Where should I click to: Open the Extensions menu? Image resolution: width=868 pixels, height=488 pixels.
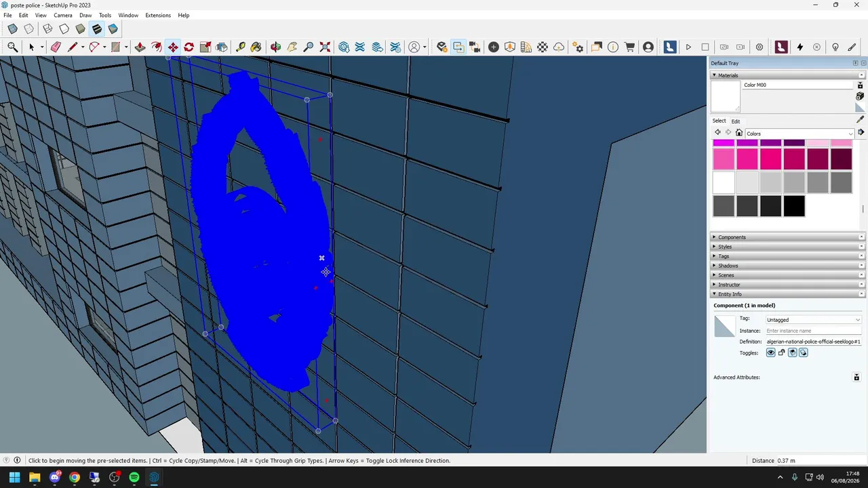point(158,15)
